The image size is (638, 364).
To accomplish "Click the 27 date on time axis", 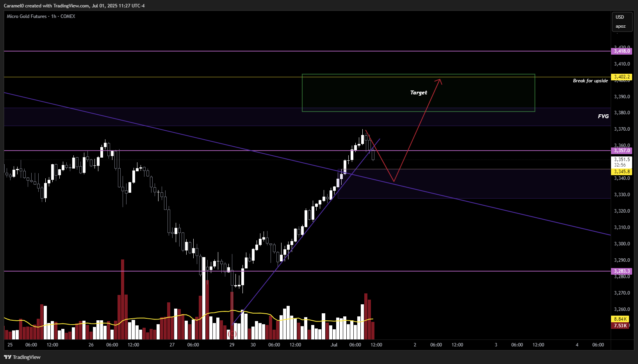I will pyautogui.click(x=172, y=345).
